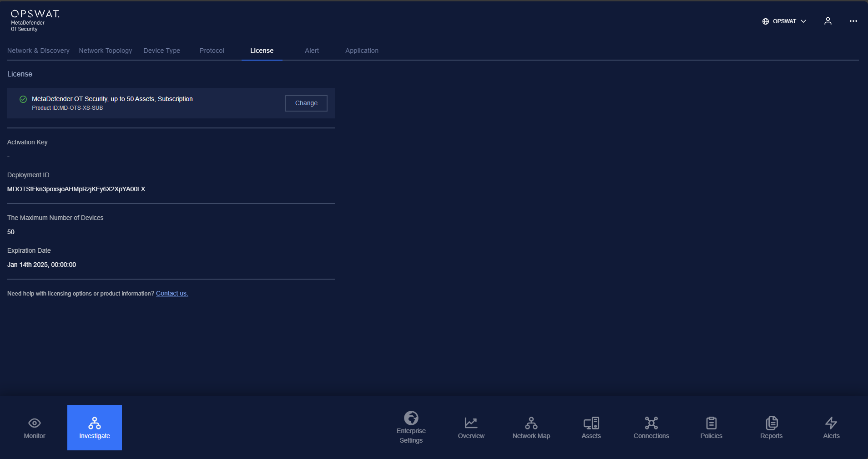
Task: Select the License tab
Action: (262, 51)
